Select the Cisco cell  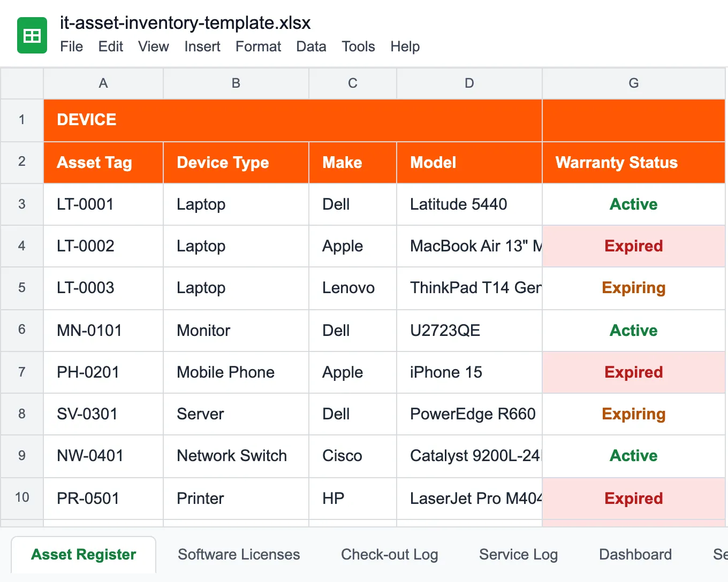pos(353,456)
